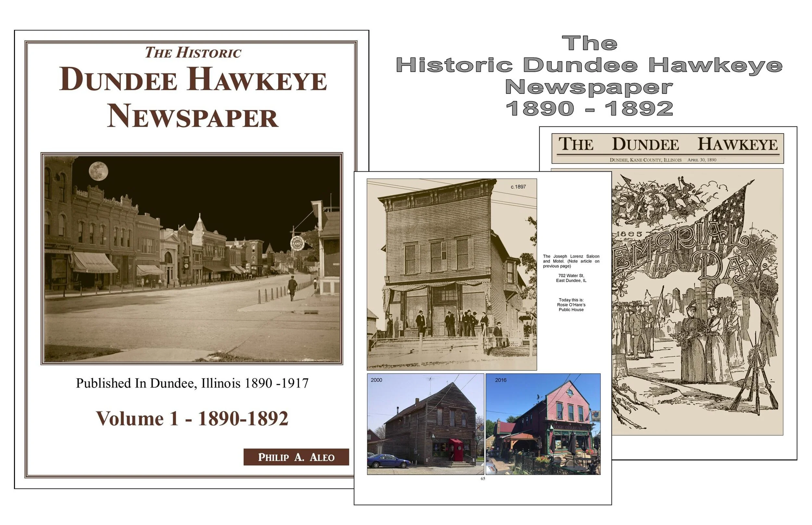The image size is (812, 525).
Task: Click the full moon in cover photo
Action: point(99,171)
